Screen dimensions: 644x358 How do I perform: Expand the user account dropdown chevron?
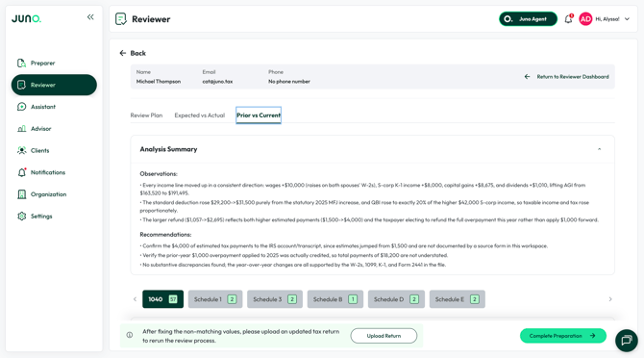point(627,19)
